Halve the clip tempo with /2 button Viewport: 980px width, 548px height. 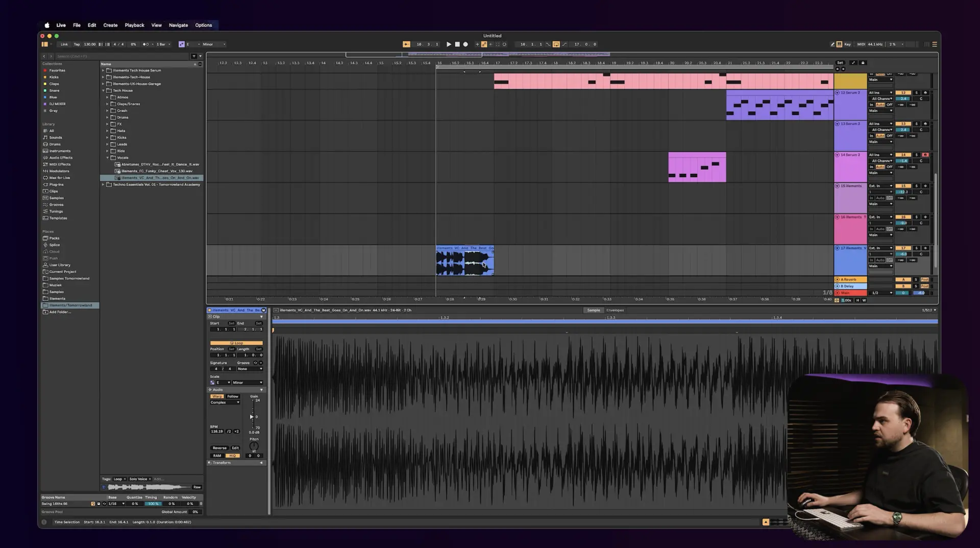pyautogui.click(x=229, y=432)
